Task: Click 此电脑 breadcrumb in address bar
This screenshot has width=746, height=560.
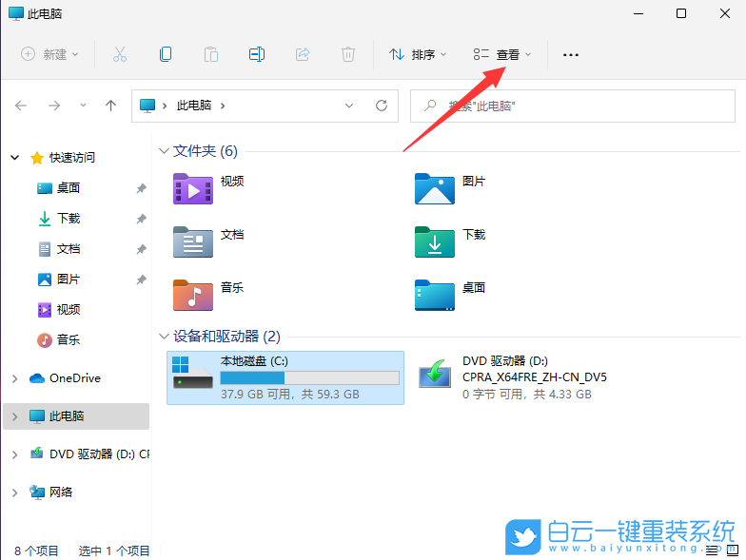Action: click(x=194, y=106)
